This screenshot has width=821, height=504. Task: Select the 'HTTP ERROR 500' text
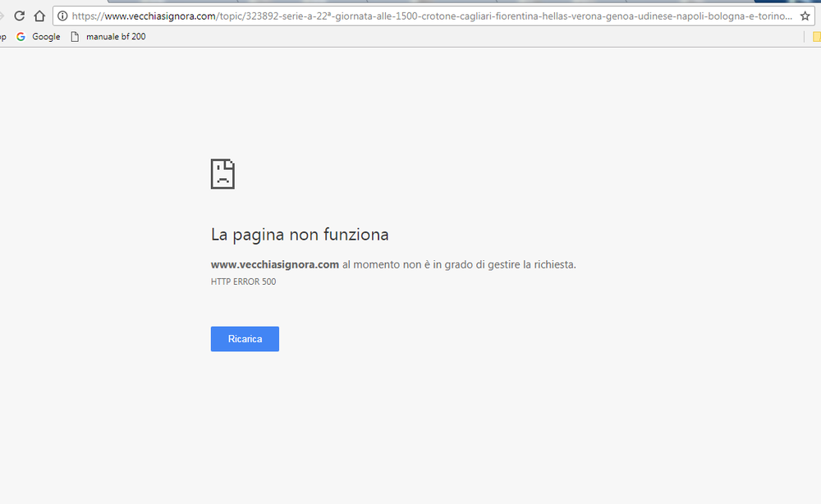coord(244,282)
